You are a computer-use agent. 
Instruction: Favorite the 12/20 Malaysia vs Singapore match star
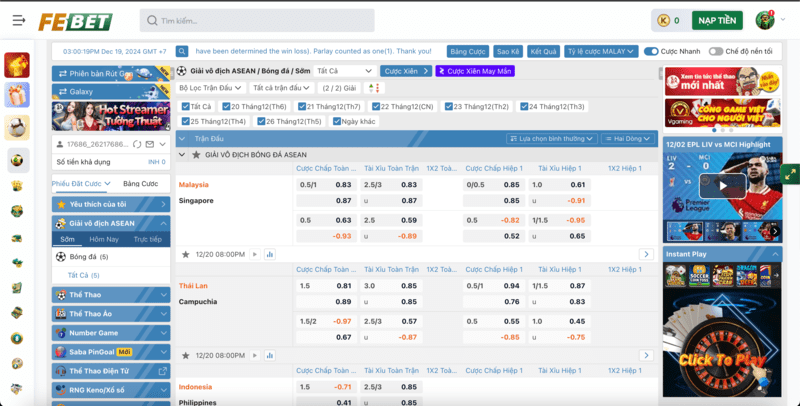point(186,254)
